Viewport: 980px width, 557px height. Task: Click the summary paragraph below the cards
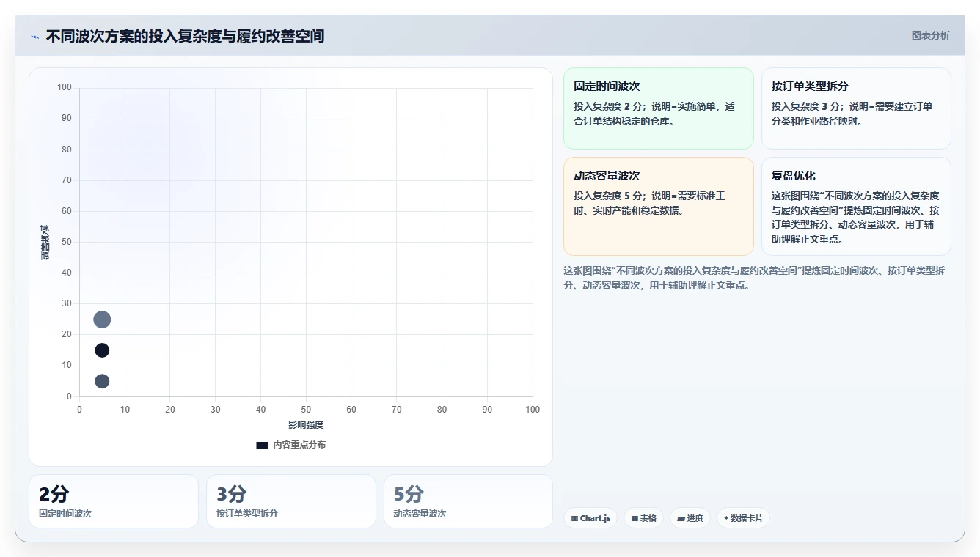(x=754, y=278)
